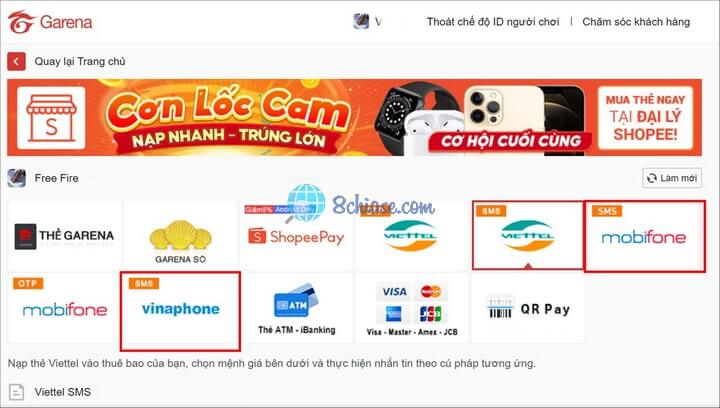The image size is (720, 408).
Task: Go back via Quay lại Trang chủ
Action: point(80,61)
